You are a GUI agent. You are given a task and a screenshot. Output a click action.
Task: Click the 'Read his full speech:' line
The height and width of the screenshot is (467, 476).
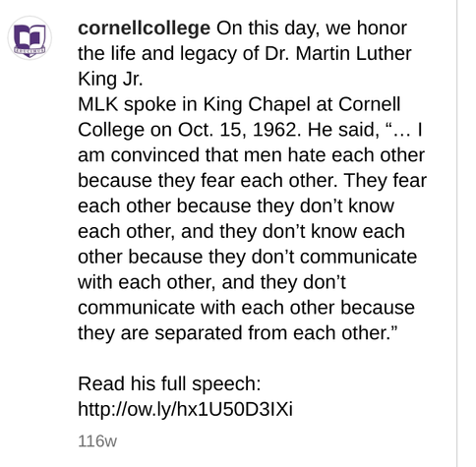[x=169, y=383]
